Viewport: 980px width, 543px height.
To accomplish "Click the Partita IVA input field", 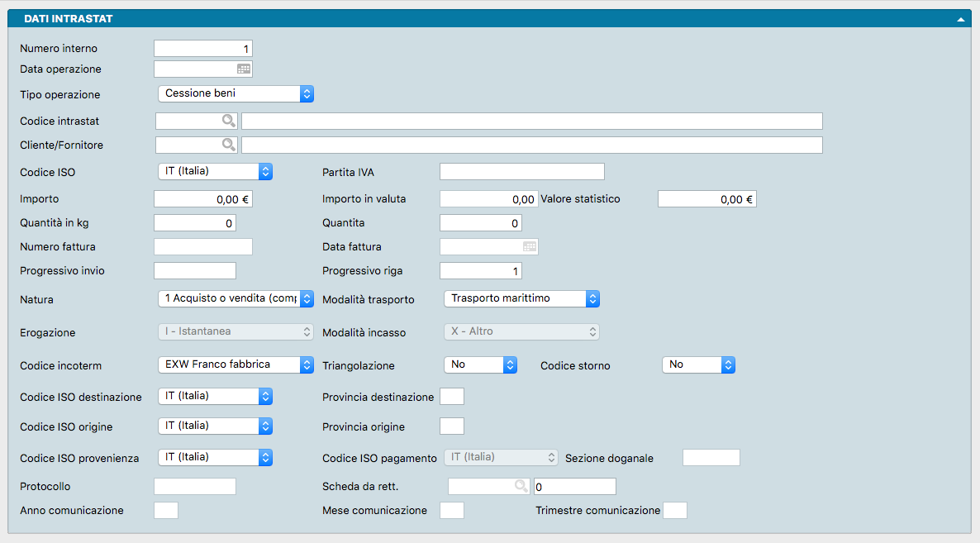I will tap(521, 172).
